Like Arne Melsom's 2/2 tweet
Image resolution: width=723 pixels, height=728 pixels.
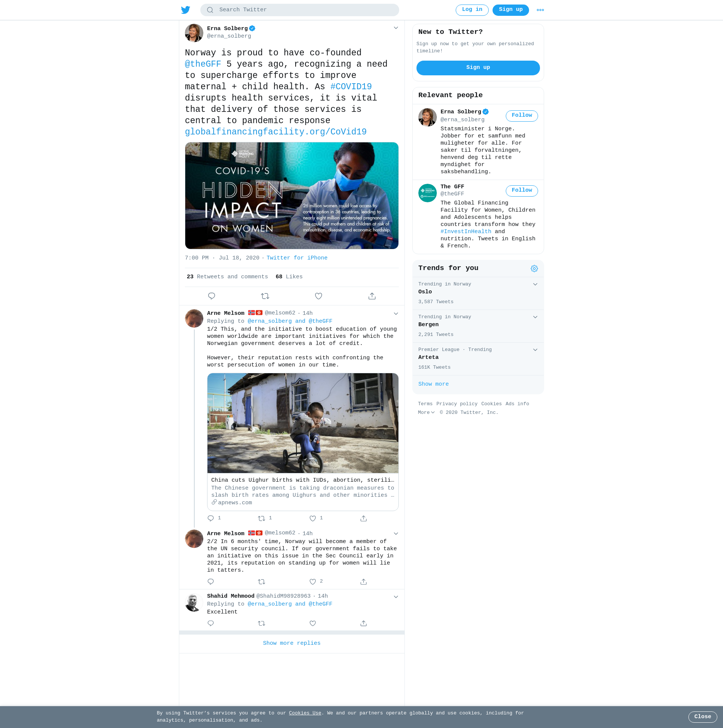[313, 582]
